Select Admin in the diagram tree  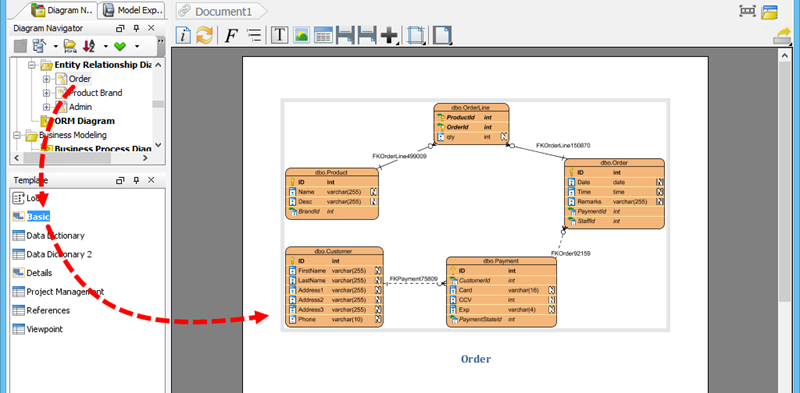[x=81, y=107]
